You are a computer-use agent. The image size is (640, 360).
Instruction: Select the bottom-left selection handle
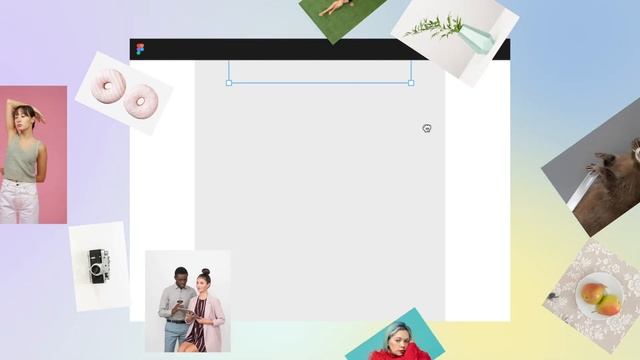(x=229, y=83)
